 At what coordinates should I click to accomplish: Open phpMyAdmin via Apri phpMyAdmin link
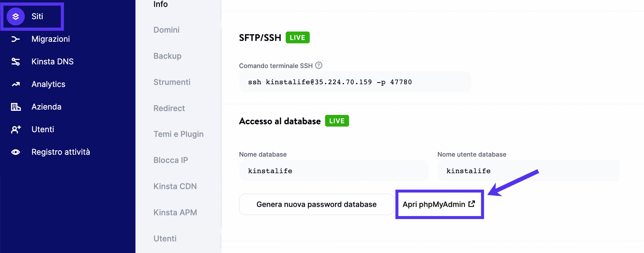pyautogui.click(x=439, y=204)
